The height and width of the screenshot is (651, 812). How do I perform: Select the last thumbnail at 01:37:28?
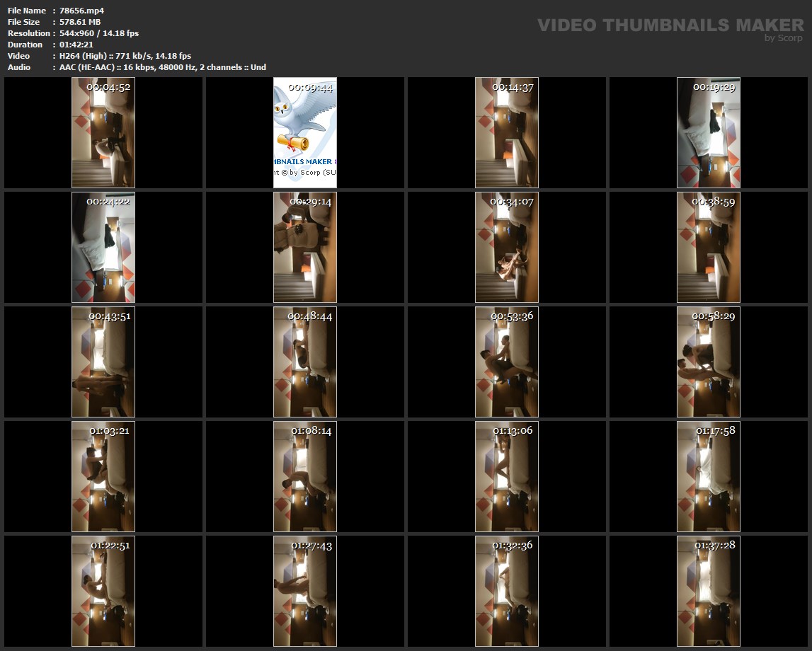pos(708,591)
